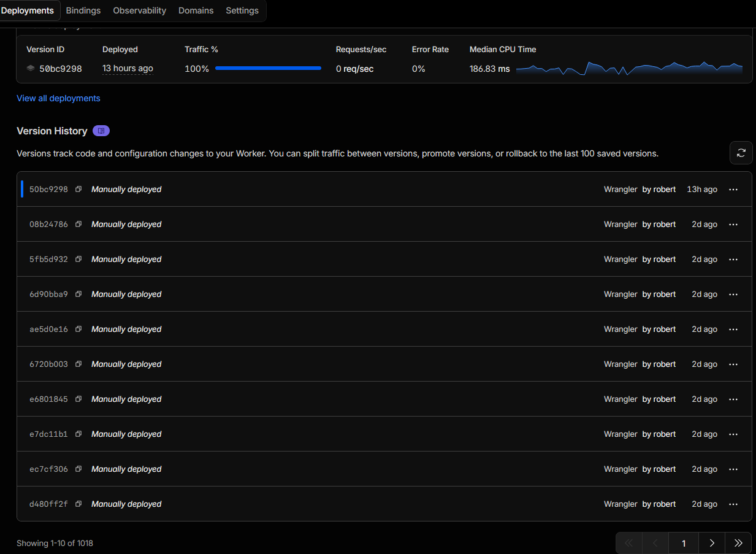Open the Settings tab
This screenshot has width=756, height=554.
click(242, 10)
